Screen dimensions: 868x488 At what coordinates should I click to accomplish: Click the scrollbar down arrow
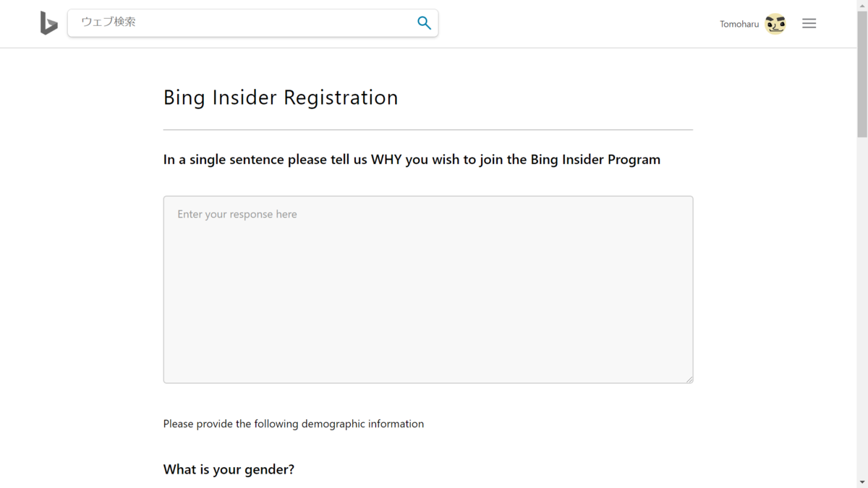click(x=862, y=482)
